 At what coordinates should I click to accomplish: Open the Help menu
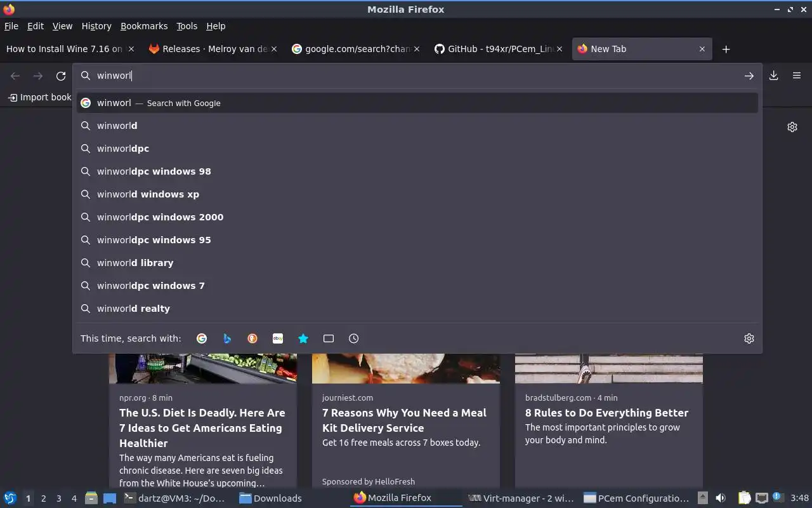pyautogui.click(x=216, y=26)
